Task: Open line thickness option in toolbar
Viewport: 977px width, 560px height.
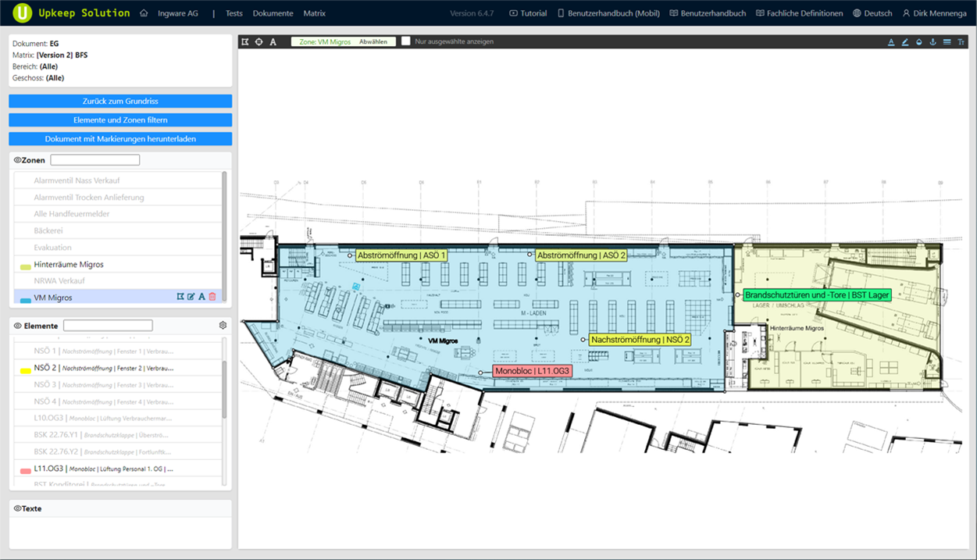Action: point(947,41)
